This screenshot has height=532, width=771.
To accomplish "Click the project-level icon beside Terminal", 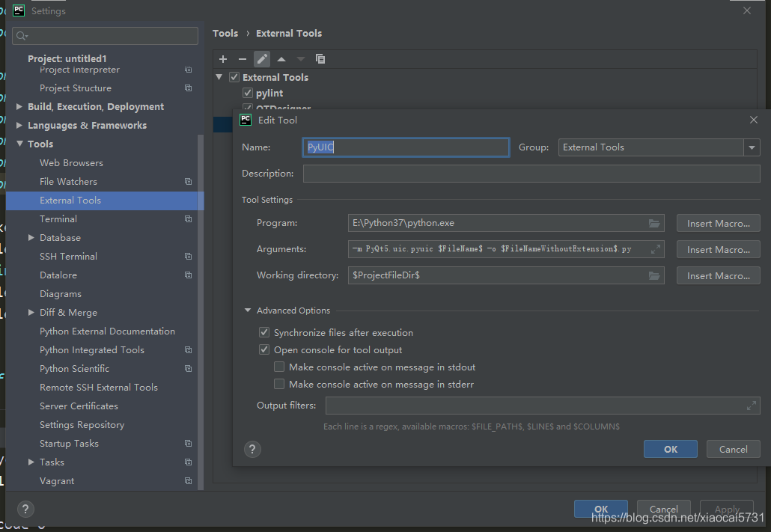I will click(188, 218).
